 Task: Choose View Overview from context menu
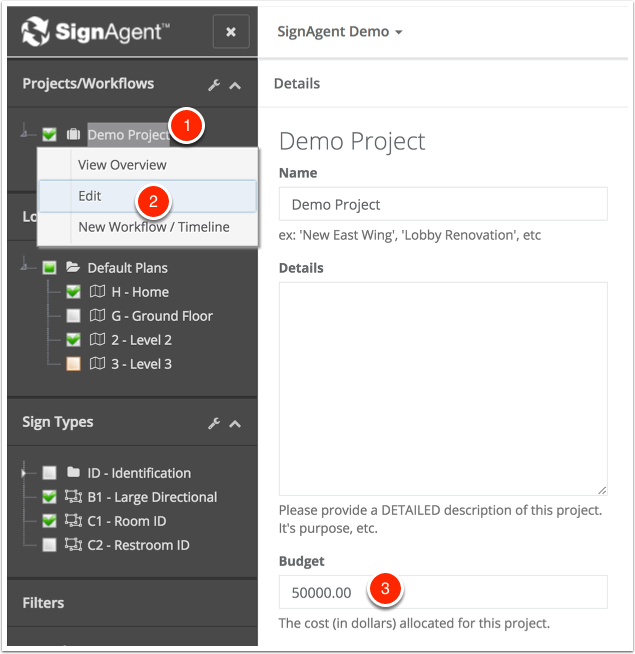(x=147, y=165)
